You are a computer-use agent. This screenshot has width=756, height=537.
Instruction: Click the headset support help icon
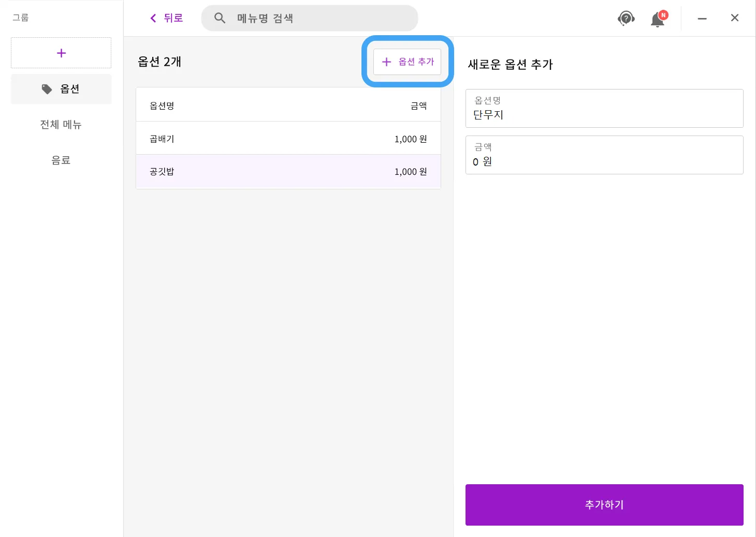(626, 19)
